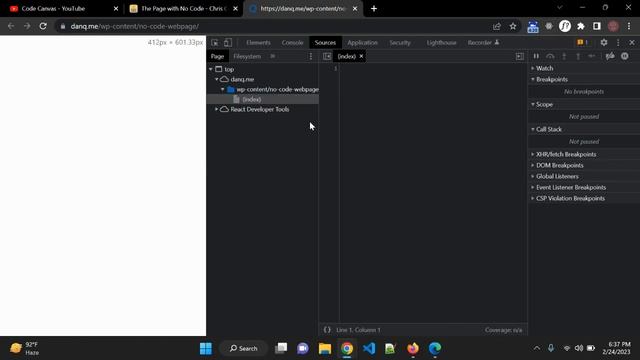Collapse the wp-content/no-code-webpage folder
The width and height of the screenshot is (640, 360).
pos(223,89)
